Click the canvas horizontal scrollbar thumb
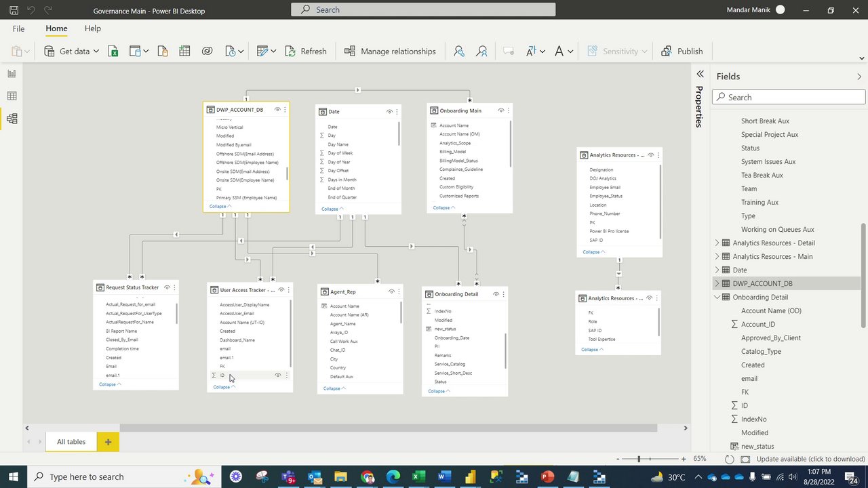The height and width of the screenshot is (488, 868). [389, 428]
